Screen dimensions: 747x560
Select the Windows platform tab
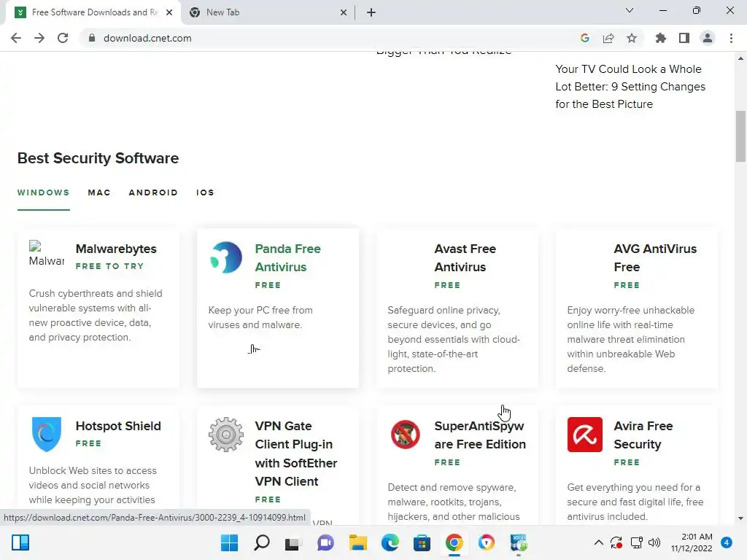tap(43, 192)
